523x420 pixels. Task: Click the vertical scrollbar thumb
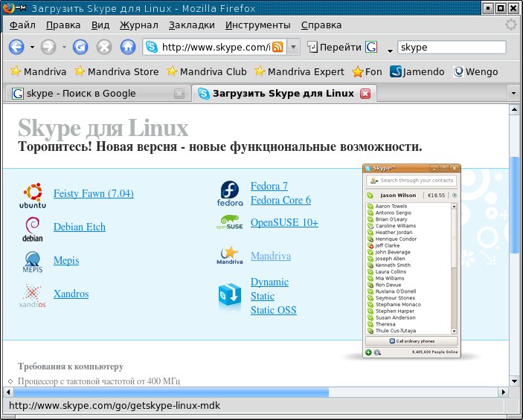[x=514, y=204]
